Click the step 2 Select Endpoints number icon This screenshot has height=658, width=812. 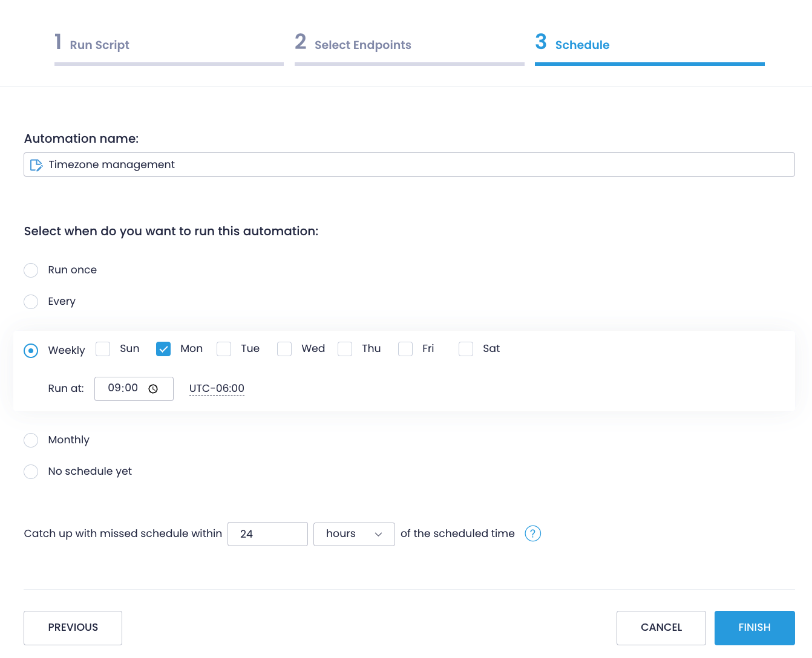pos(301,41)
